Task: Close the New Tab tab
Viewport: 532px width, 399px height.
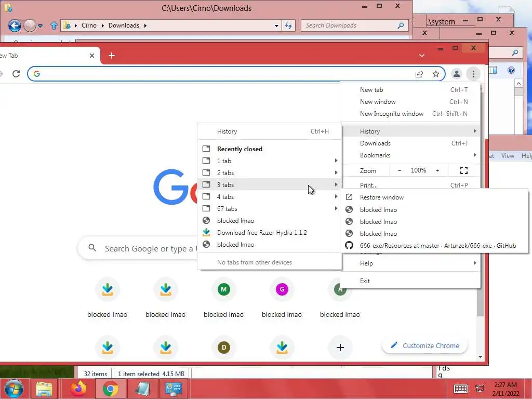Action: [x=91, y=56]
